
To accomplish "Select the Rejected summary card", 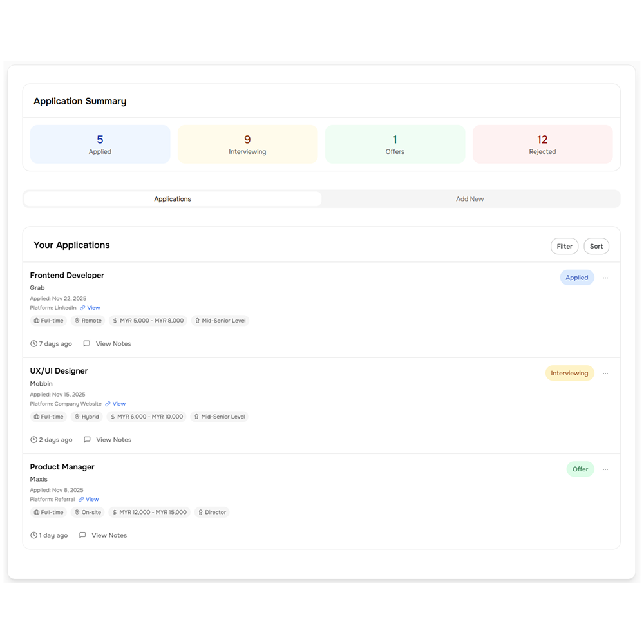I will (x=542, y=143).
